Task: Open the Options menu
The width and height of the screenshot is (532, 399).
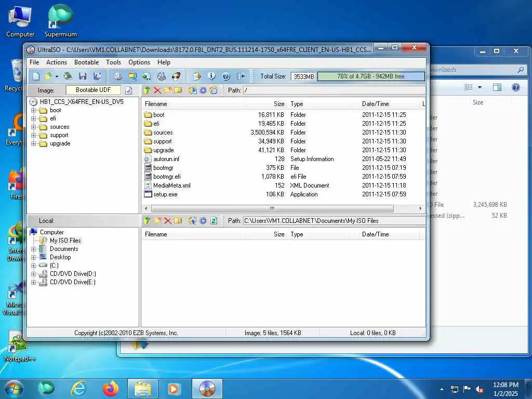Action: pos(139,62)
